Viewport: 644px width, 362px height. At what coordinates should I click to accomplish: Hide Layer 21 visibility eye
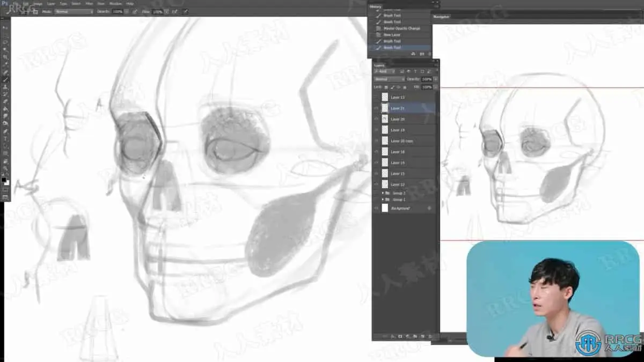[x=376, y=108]
